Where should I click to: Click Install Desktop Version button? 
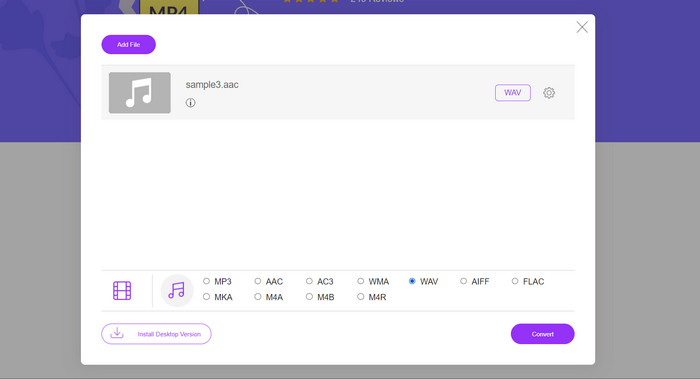pos(156,334)
